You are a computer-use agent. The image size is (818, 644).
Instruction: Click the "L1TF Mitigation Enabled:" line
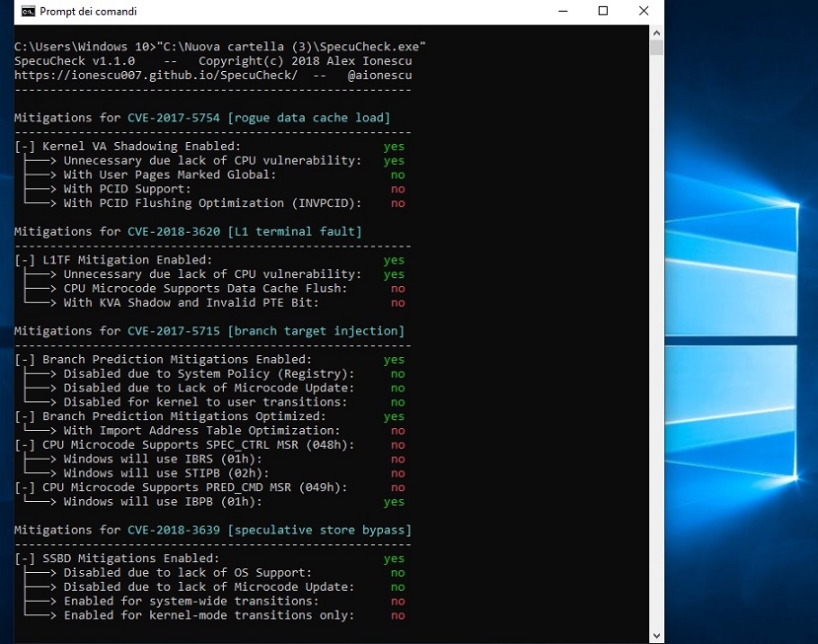210,260
